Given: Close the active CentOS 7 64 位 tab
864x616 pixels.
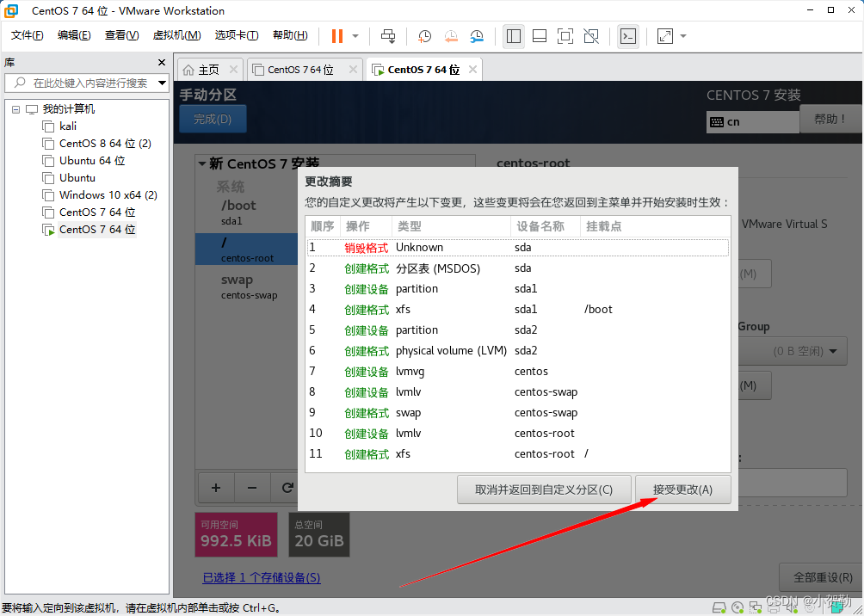Looking at the screenshot, I should (x=472, y=70).
